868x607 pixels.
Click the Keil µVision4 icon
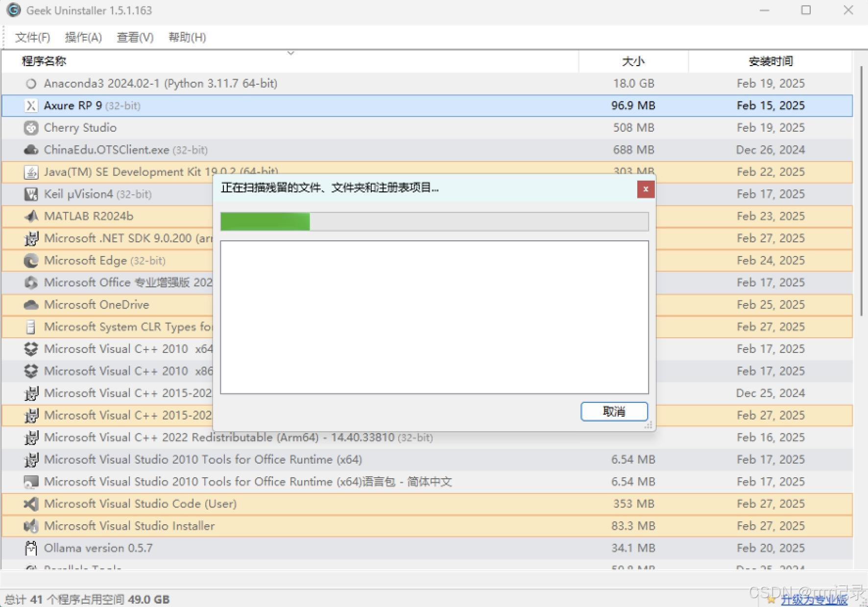tap(31, 194)
